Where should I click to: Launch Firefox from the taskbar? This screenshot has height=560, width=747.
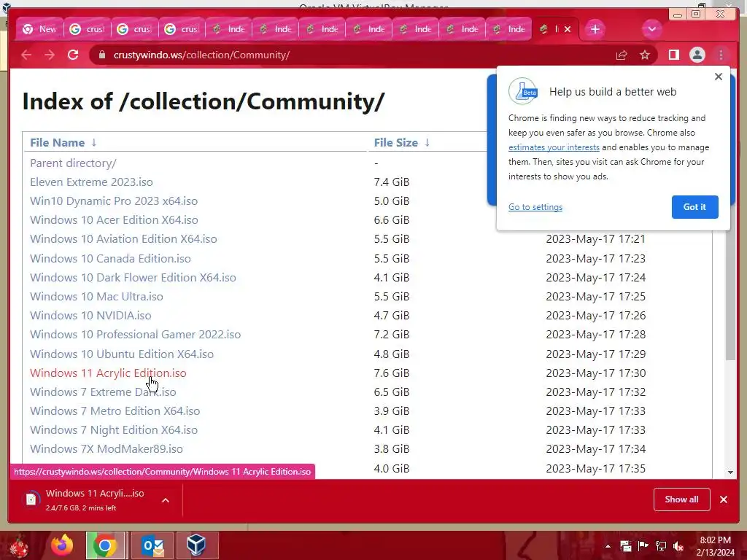62,545
